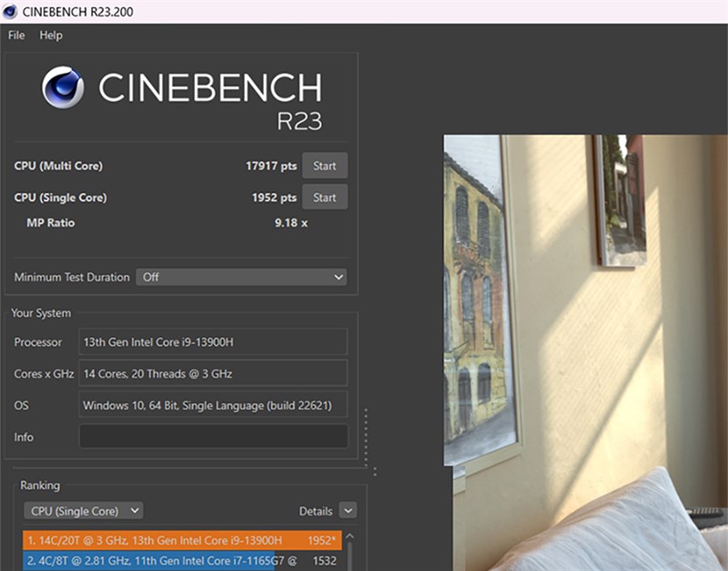Click inside the empty Info field
This screenshot has width=728, height=571.
213,436
